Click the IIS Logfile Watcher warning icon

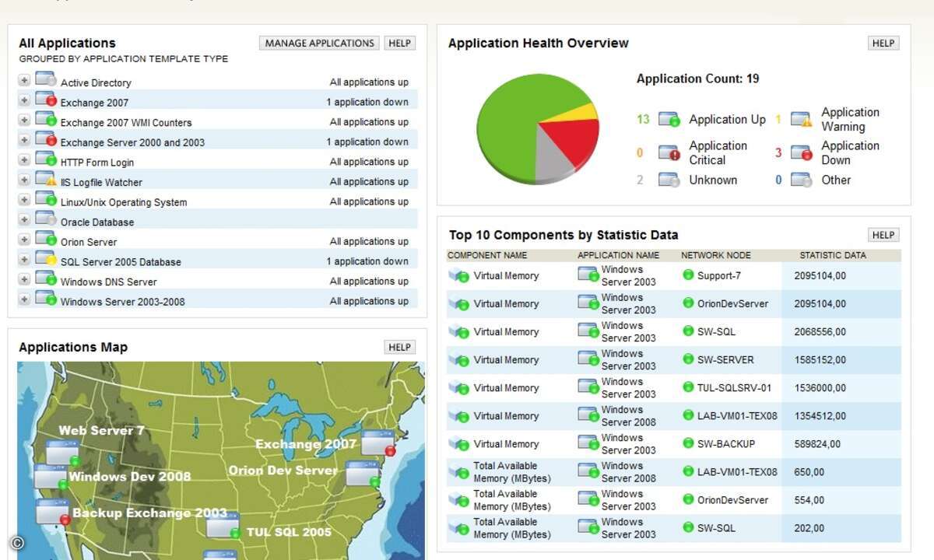pos(46,179)
